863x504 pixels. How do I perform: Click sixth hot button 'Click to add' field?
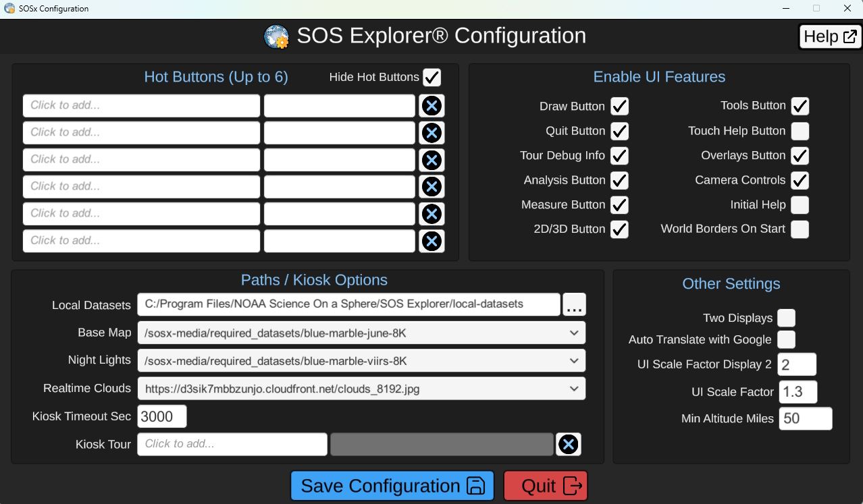141,241
